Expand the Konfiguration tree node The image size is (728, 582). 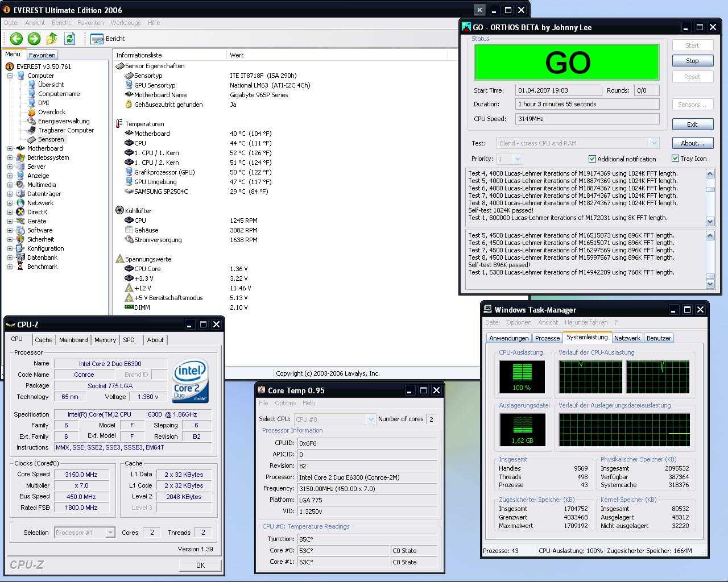pos(10,248)
